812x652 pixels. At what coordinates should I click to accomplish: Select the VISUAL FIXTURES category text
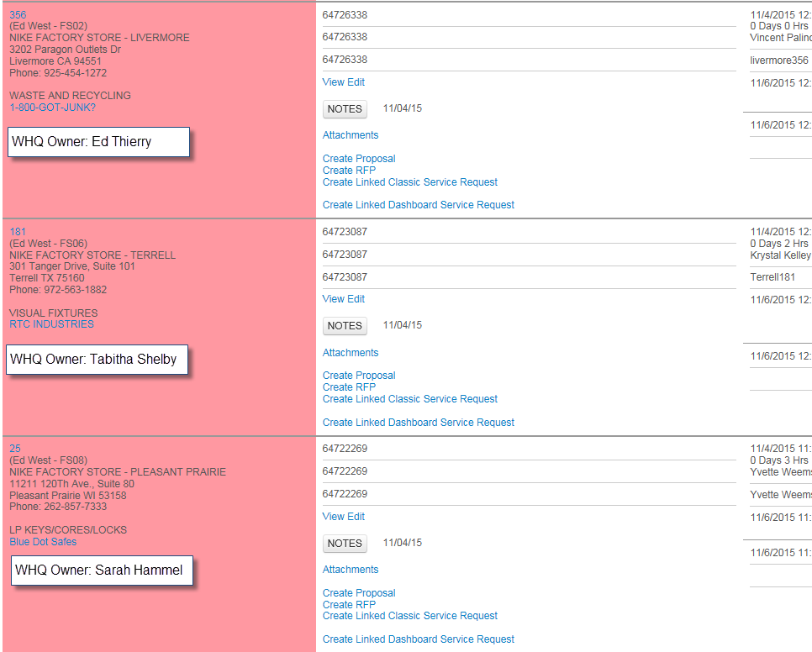(x=53, y=313)
